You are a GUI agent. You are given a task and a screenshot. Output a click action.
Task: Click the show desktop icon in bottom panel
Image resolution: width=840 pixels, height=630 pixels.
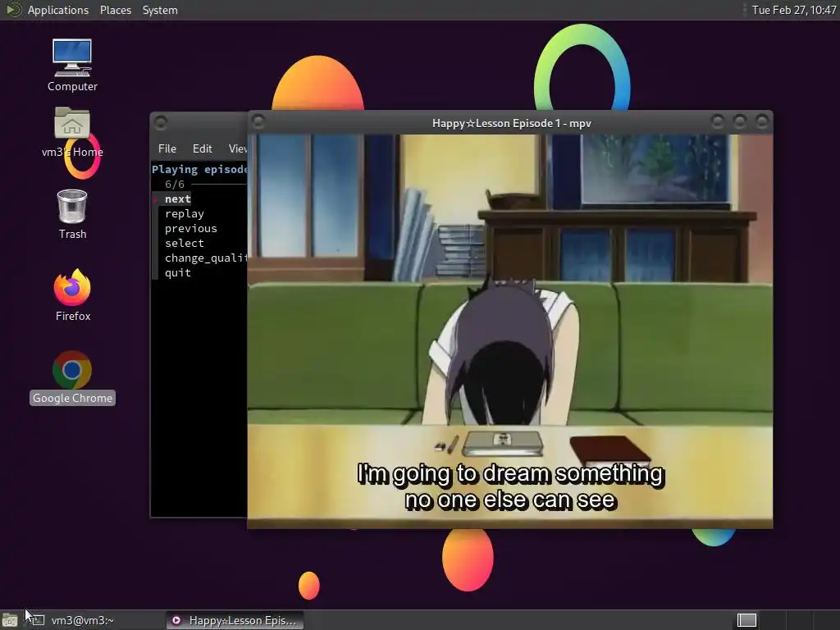coord(10,620)
